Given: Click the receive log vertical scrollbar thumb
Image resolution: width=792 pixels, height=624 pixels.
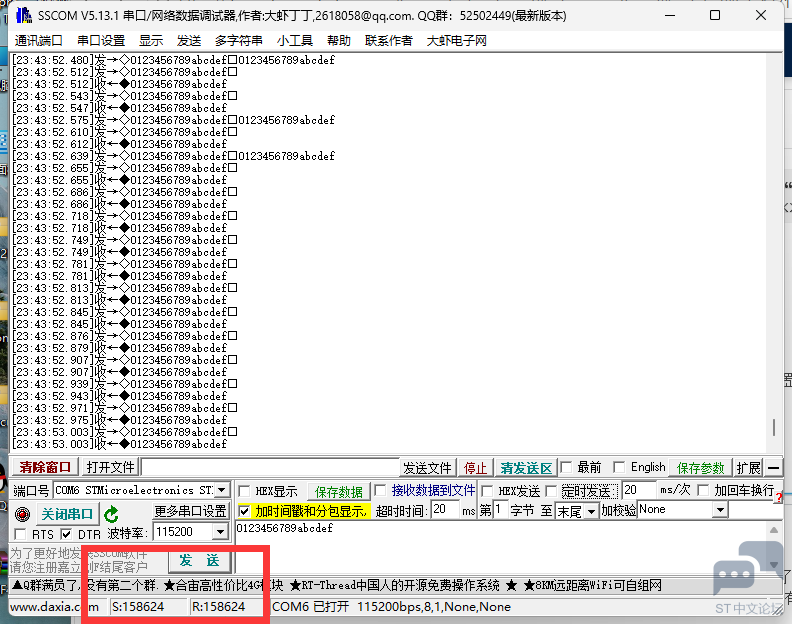Looking at the screenshot, I should pos(773,427).
